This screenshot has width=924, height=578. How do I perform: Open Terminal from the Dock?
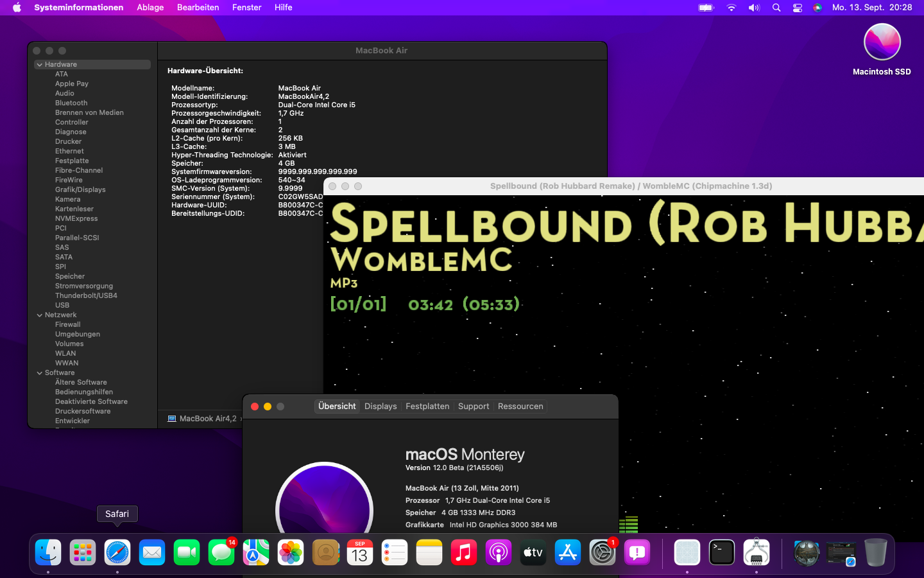(722, 552)
